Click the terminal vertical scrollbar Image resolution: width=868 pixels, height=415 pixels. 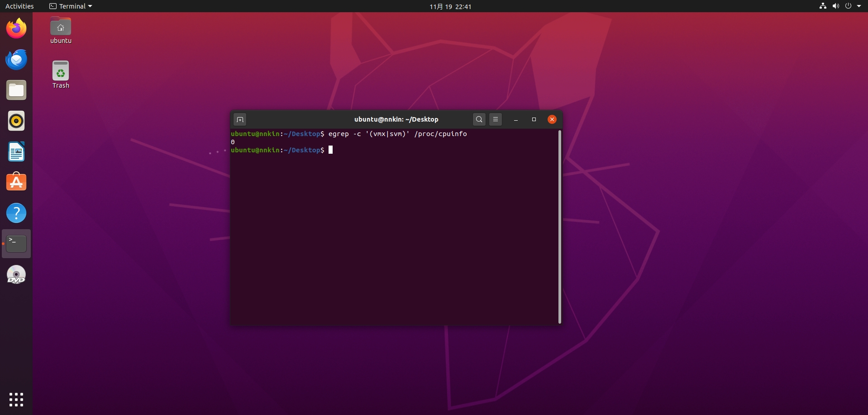tap(560, 226)
